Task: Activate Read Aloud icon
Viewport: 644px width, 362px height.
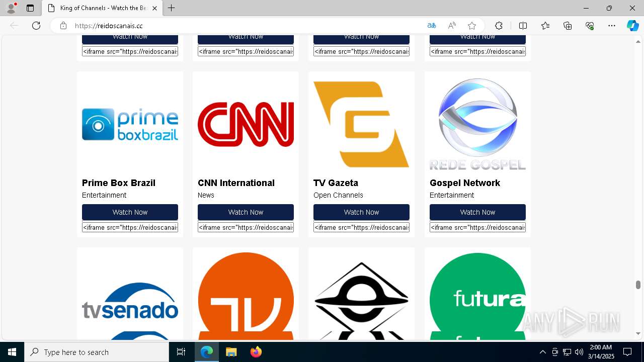Action: pos(452,26)
